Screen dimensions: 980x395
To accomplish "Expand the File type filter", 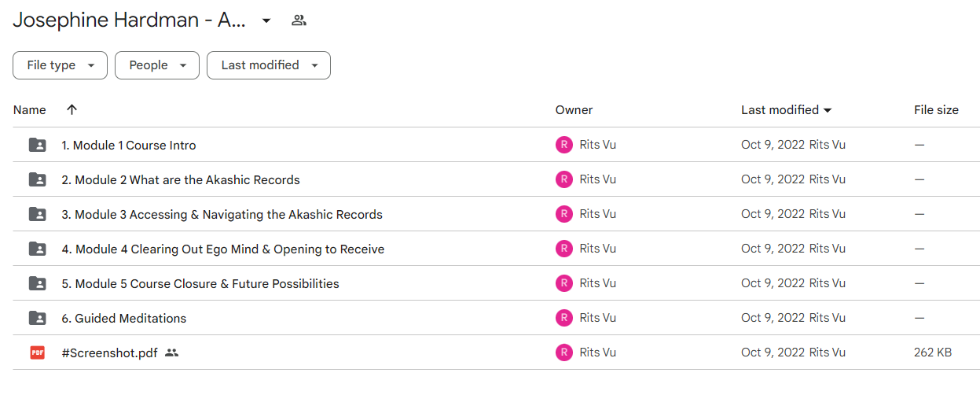I will pyautogui.click(x=60, y=65).
